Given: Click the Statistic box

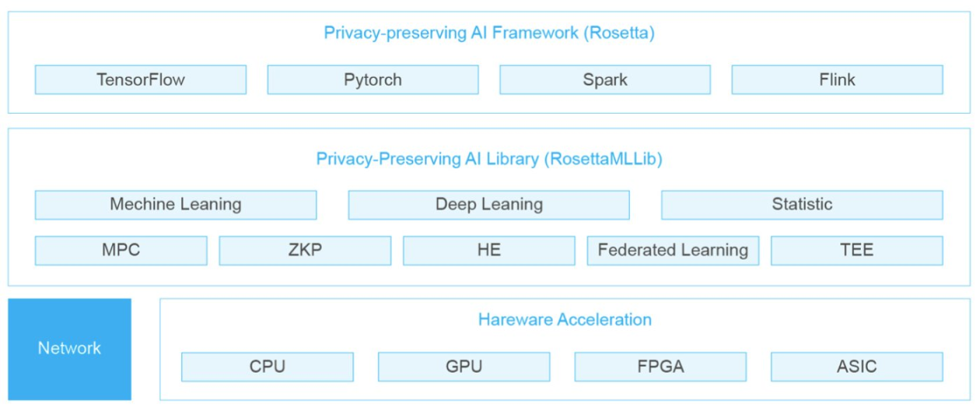Looking at the screenshot, I should [802, 205].
